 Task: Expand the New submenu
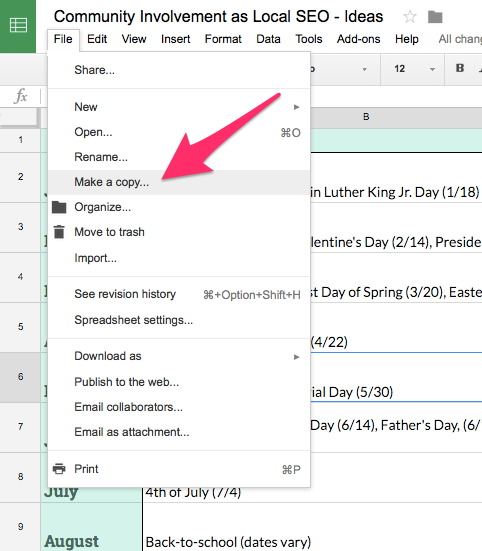pyautogui.click(x=179, y=107)
